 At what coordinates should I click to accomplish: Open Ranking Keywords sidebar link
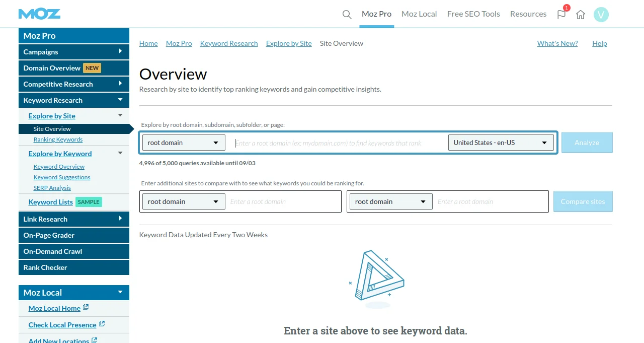pos(58,140)
